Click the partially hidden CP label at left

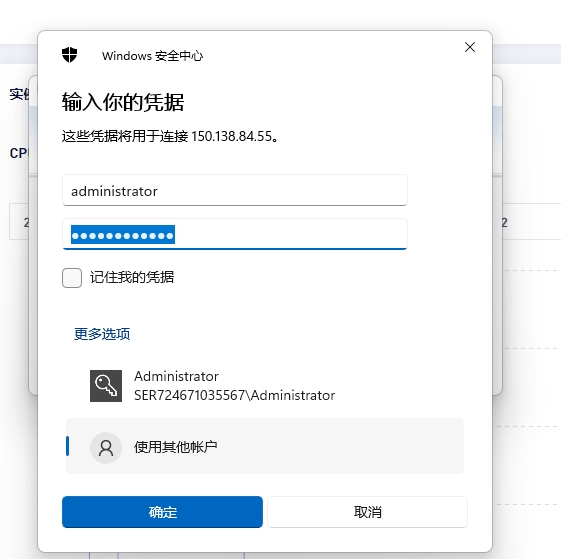(x=19, y=154)
